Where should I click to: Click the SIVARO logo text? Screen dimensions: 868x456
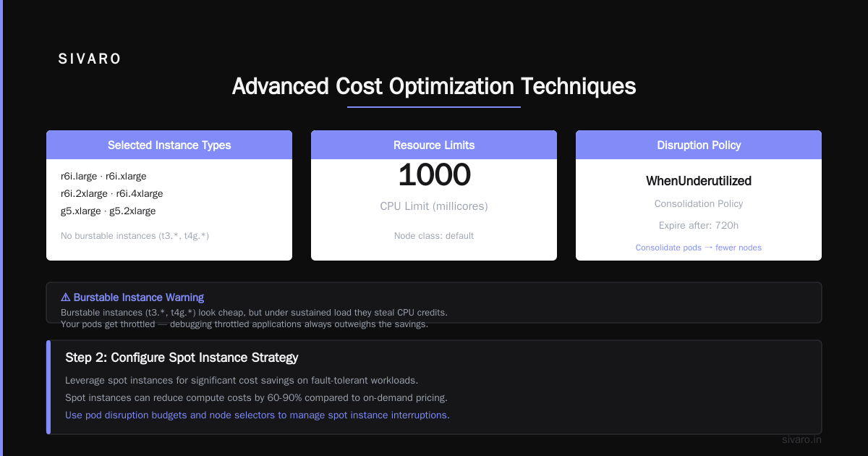click(90, 59)
